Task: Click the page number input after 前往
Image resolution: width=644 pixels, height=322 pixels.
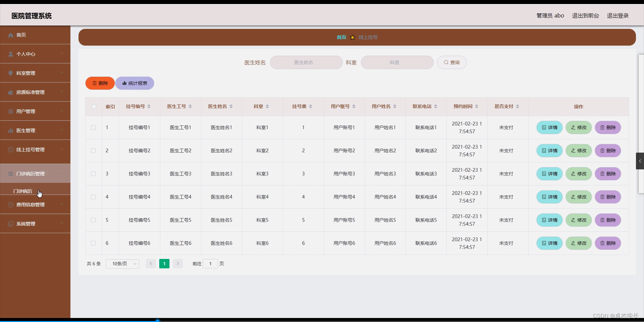Action: (210, 264)
